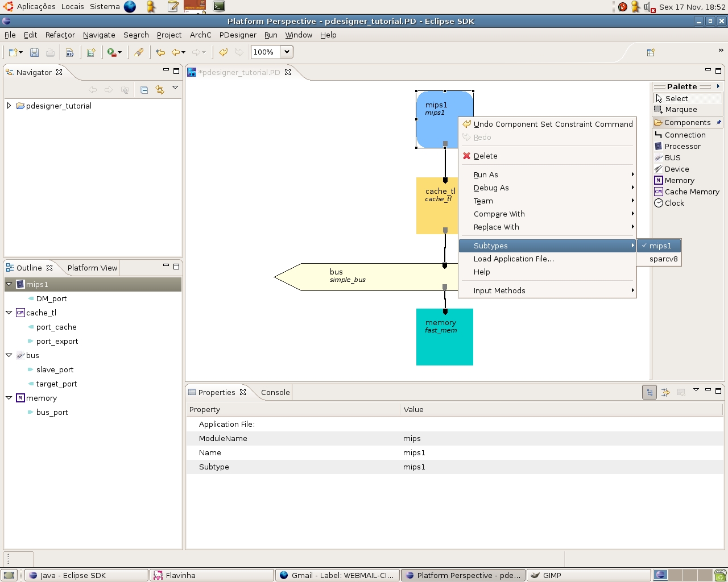The image size is (728, 582).
Task: Collapse the Palette via its arrow
Action: tap(718, 86)
